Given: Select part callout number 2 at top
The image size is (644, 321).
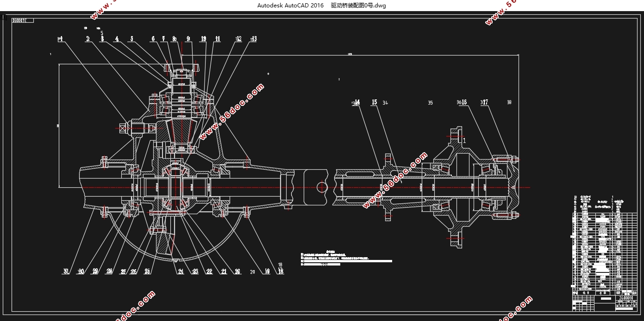Looking at the screenshot, I should point(88,39).
